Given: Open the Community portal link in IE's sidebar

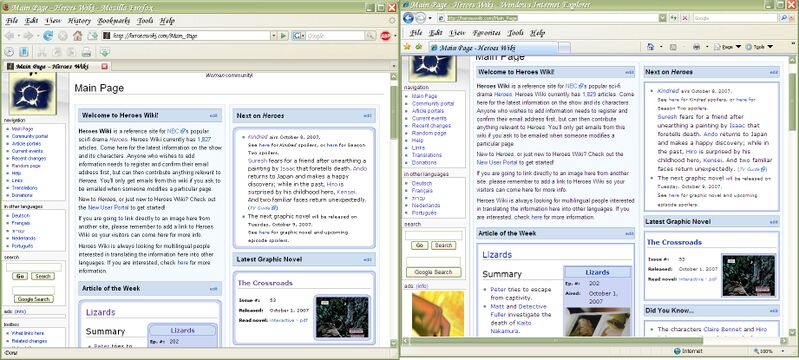Looking at the screenshot, I should [x=433, y=104].
